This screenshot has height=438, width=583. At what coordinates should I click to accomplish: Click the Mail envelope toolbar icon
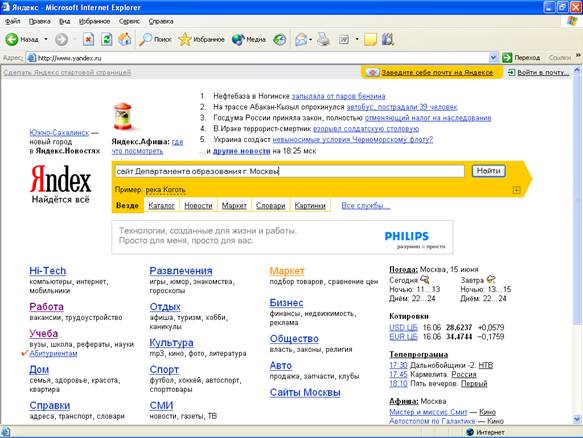coord(301,39)
